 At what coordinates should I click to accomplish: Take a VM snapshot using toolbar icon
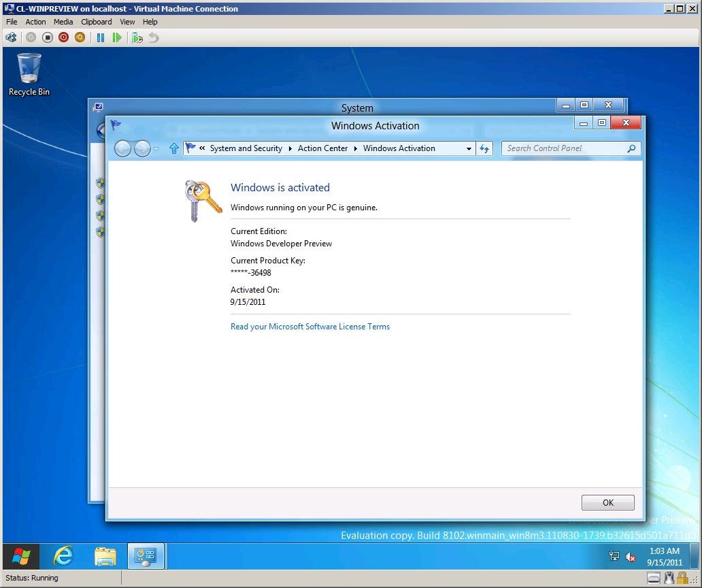137,37
